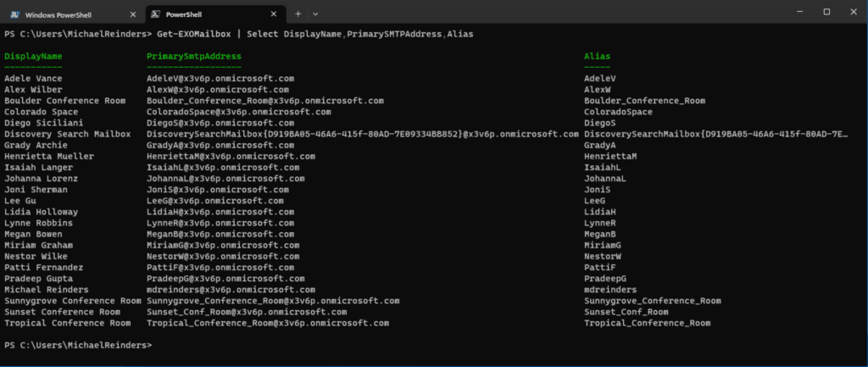Close the active PowerShell tab
The height and width of the screenshot is (367, 868).
[275, 14]
